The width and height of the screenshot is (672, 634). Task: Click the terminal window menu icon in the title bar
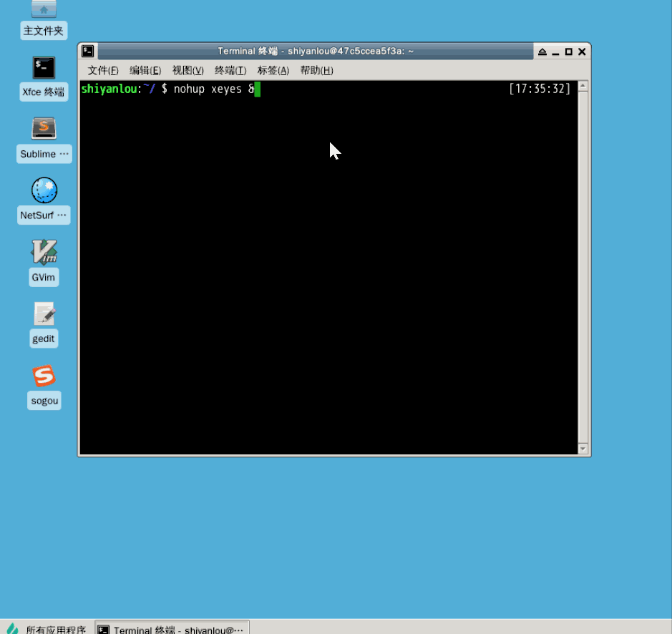click(x=88, y=52)
